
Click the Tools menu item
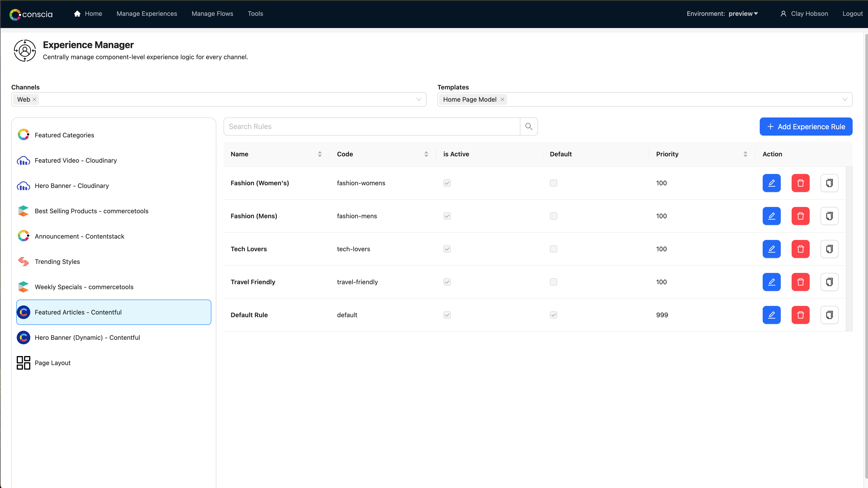pyautogui.click(x=255, y=13)
